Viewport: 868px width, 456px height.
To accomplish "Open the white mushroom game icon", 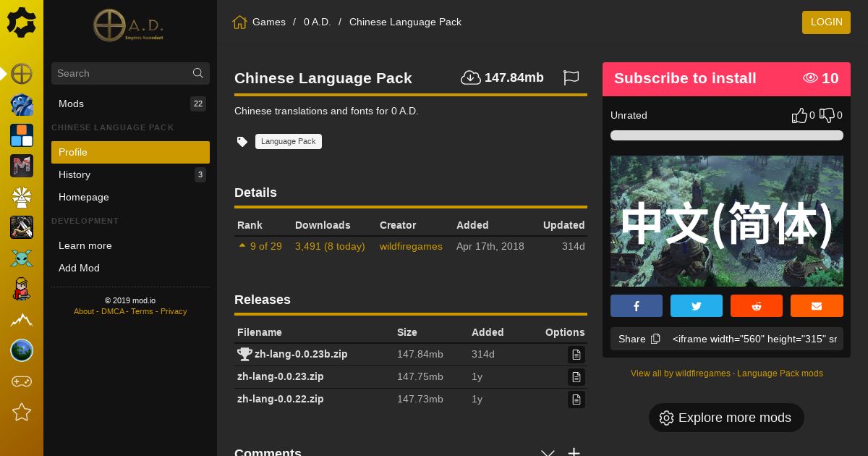I will pyautogui.click(x=22, y=197).
